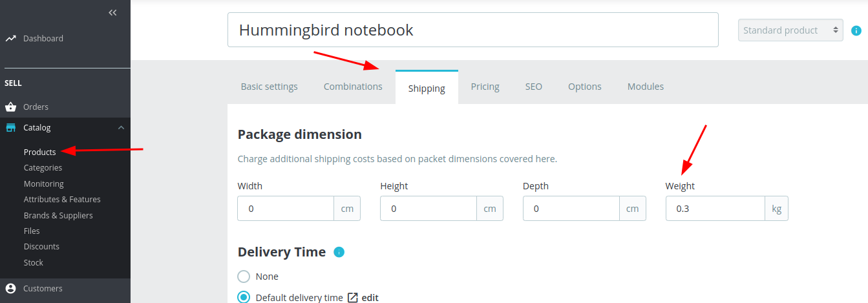
Task: Click the edit link for delivery time
Action: tap(370, 298)
